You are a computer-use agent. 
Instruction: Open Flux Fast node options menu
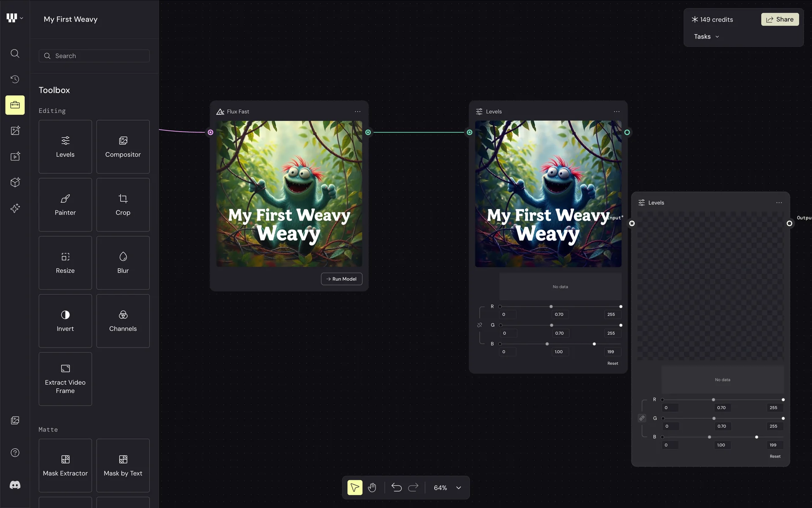click(357, 112)
